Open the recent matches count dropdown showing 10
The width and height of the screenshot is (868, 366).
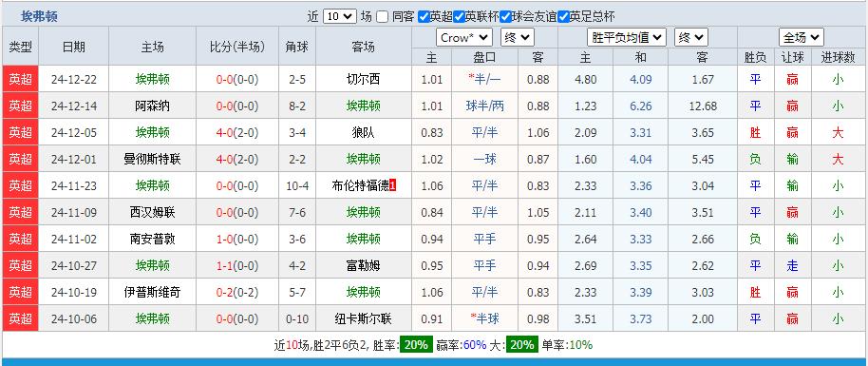click(340, 17)
